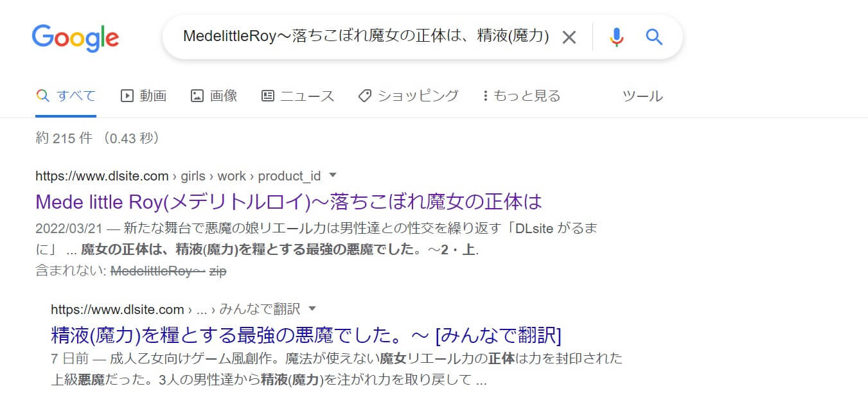Click the struck-through zip term
Screen dimensions: 868x411
(218, 271)
